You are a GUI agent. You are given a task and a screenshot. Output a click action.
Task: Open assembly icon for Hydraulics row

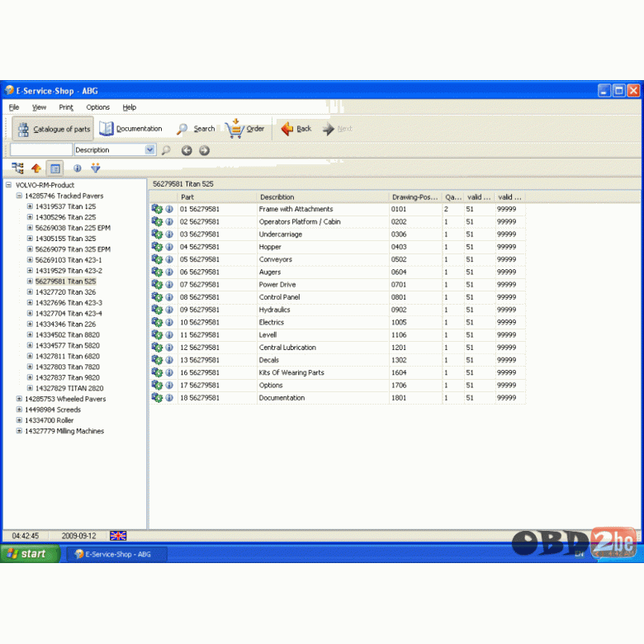tap(157, 310)
